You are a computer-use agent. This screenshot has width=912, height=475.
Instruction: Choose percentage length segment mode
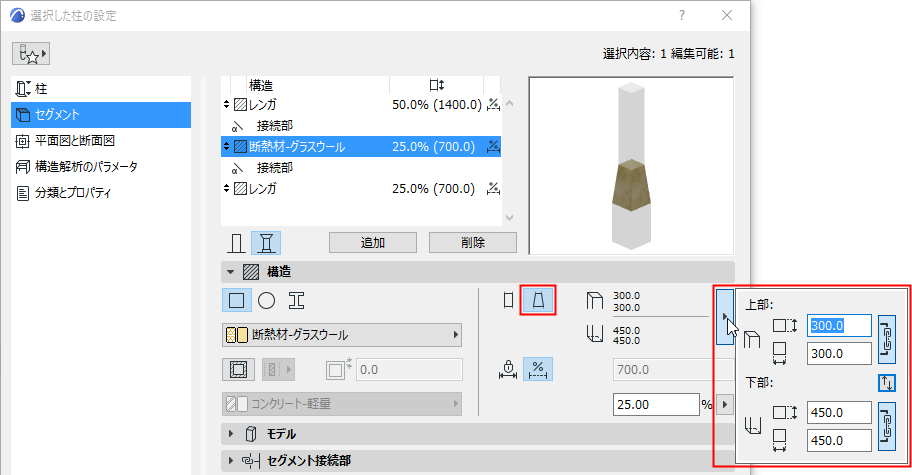pos(538,369)
